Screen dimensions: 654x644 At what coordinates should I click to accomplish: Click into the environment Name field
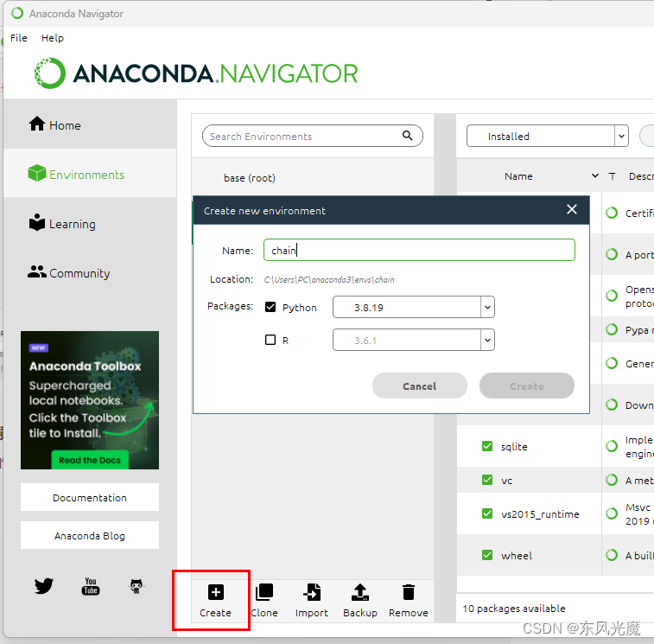point(419,250)
